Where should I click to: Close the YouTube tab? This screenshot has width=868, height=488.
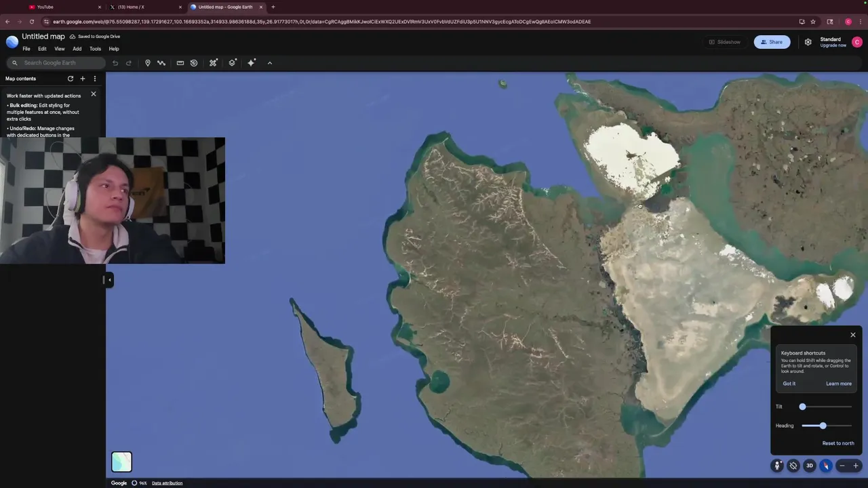click(100, 7)
